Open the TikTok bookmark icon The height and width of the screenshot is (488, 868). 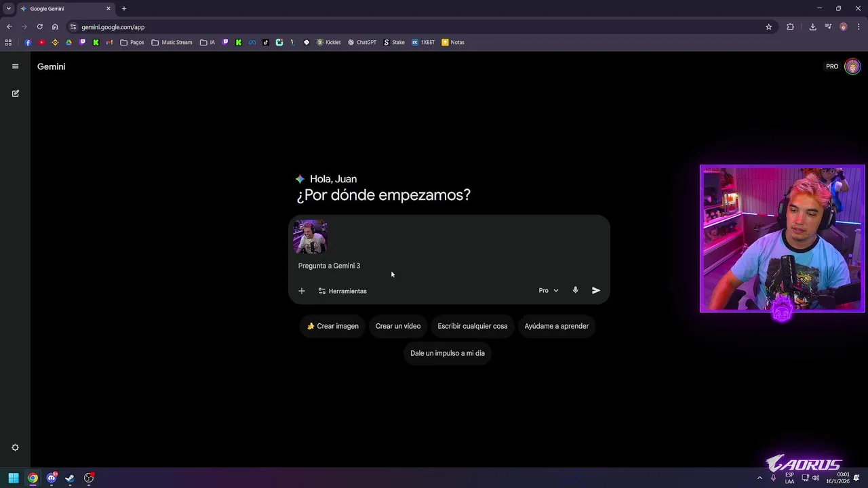(266, 42)
